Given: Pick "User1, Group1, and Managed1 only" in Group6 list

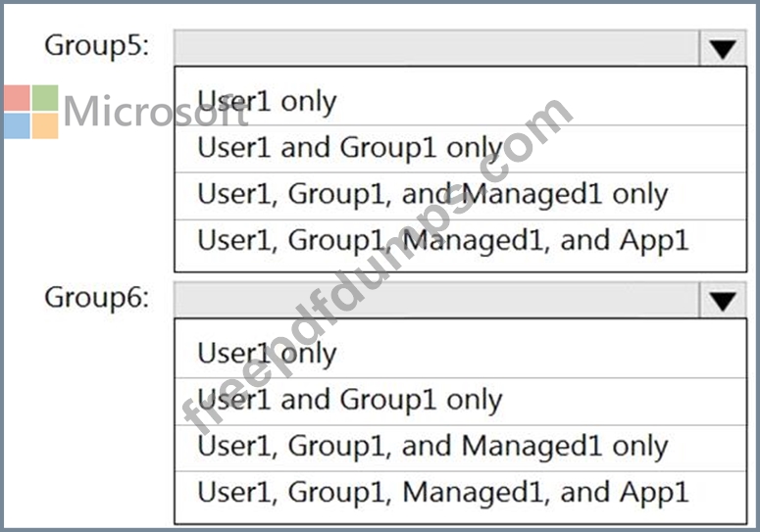Looking at the screenshot, I should coord(432,447).
